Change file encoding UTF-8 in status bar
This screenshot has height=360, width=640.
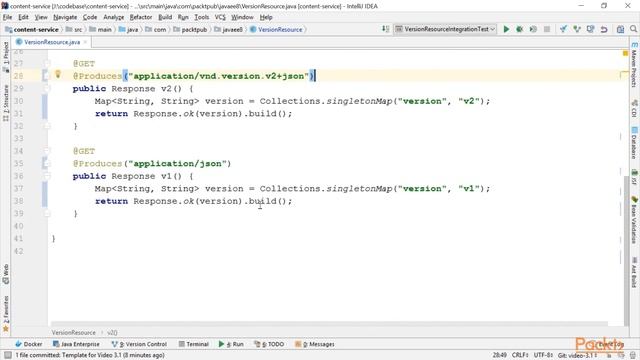[x=543, y=355]
